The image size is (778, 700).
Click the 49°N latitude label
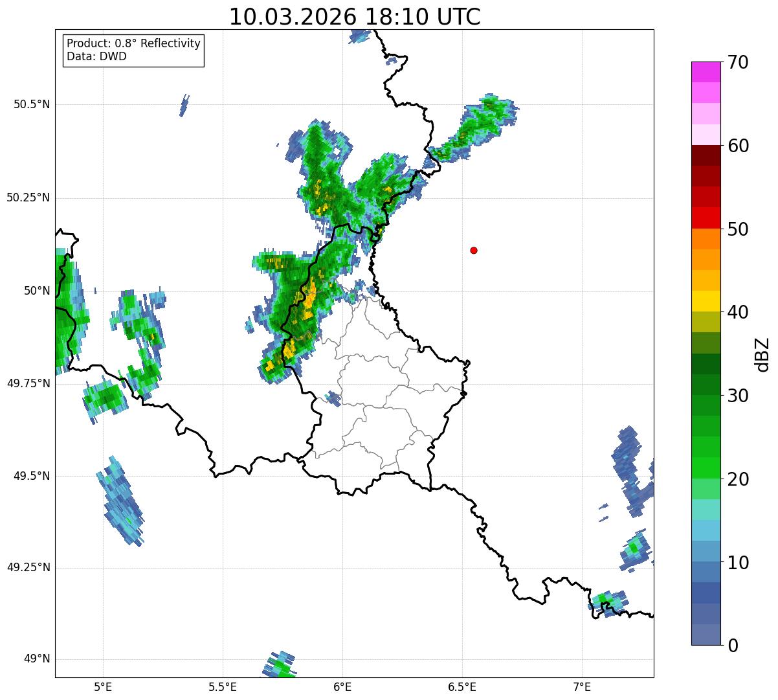pos(36,659)
